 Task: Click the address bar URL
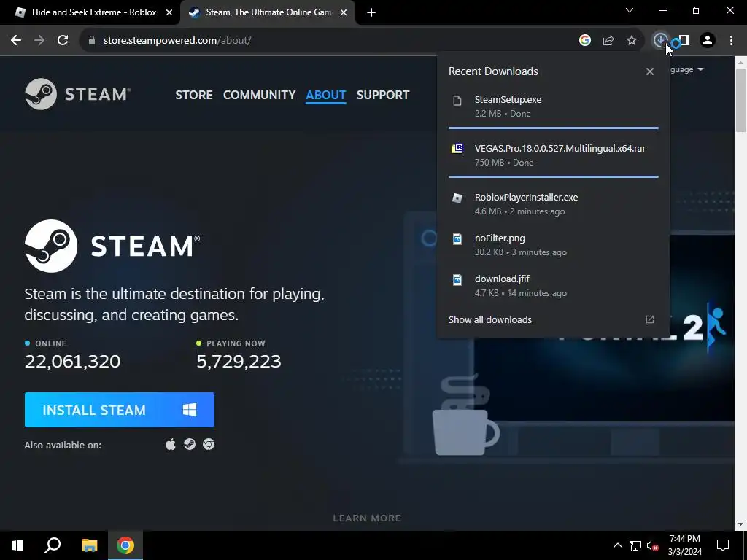pos(177,41)
